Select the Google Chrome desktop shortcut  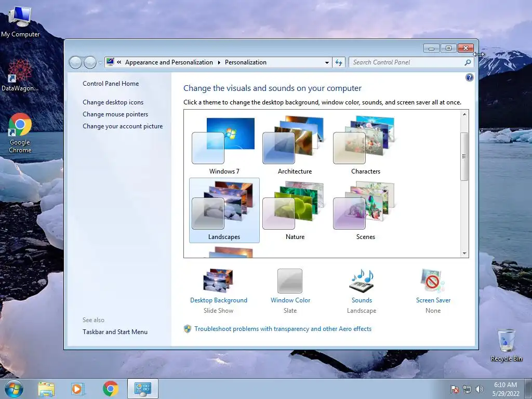(x=20, y=133)
